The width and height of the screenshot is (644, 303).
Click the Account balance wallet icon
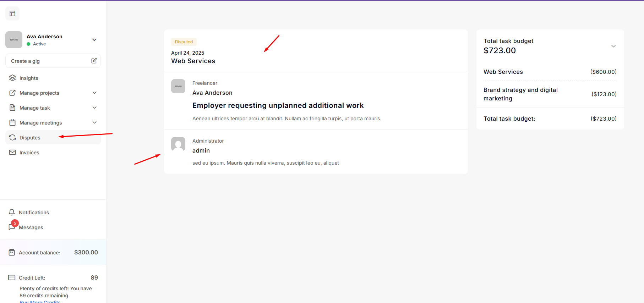tap(12, 252)
